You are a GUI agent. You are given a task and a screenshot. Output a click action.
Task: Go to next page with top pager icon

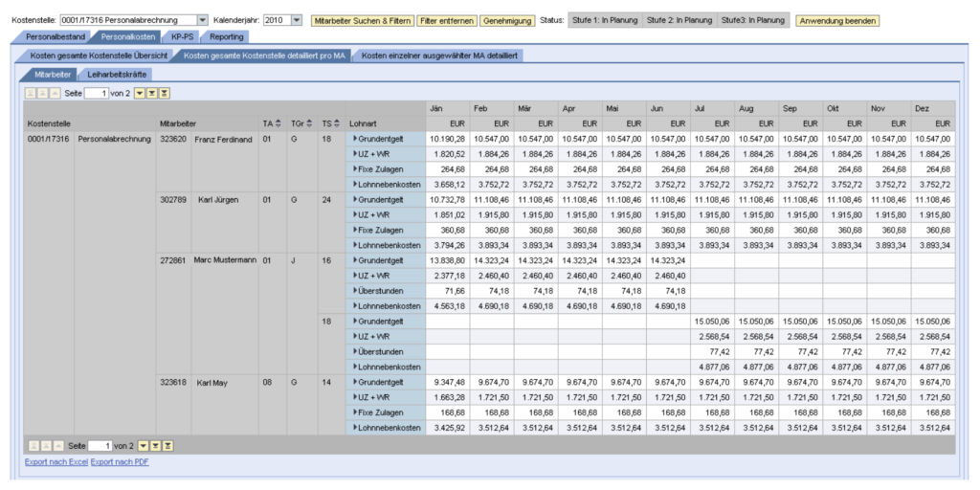point(152,93)
